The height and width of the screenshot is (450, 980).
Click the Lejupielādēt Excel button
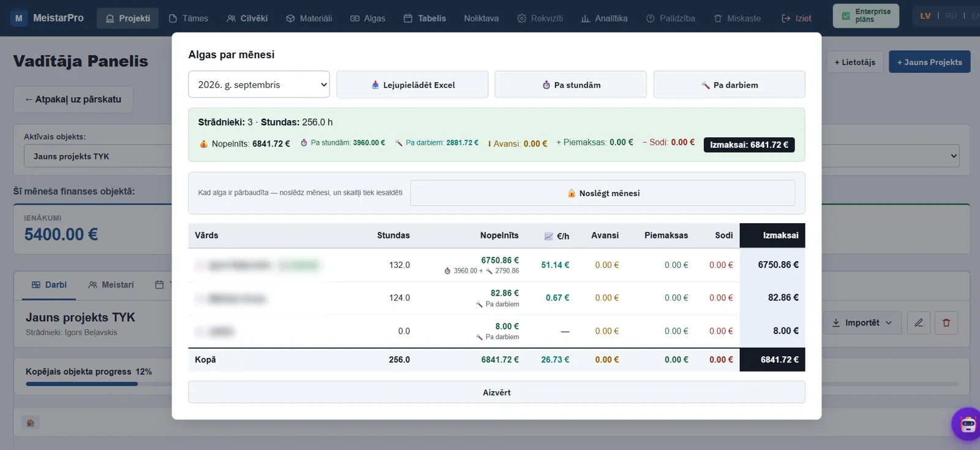[412, 85]
